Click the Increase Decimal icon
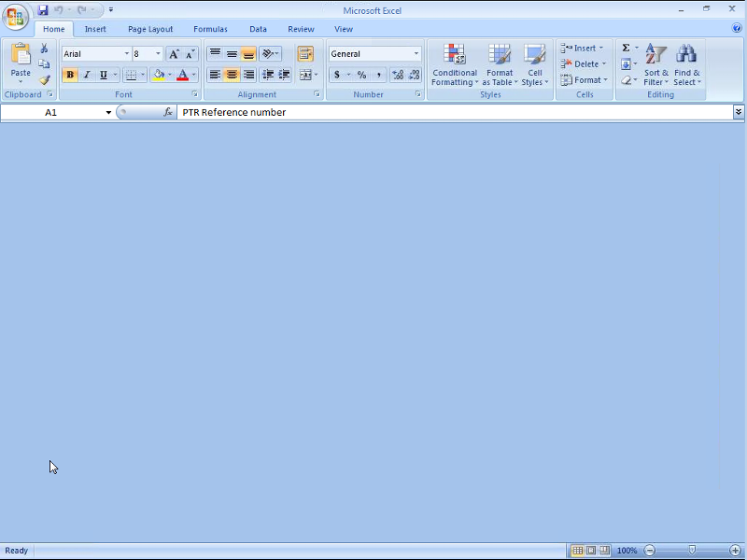 398,75
